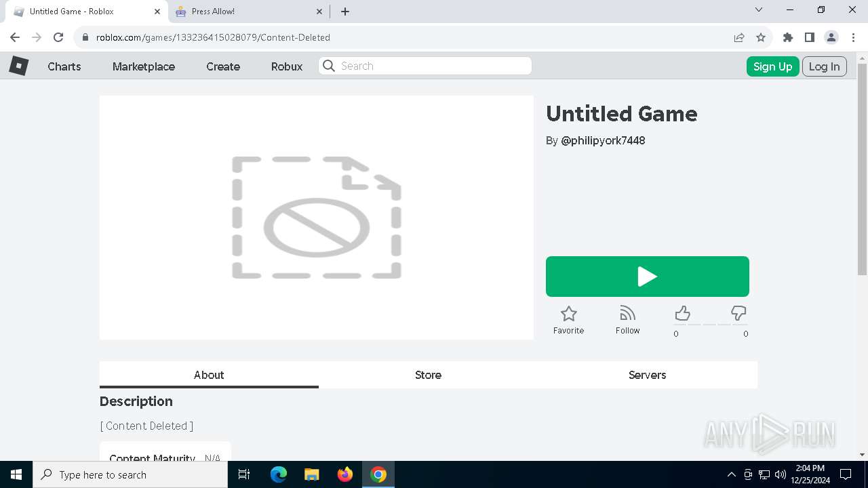This screenshot has width=868, height=488.
Task: Like the game with thumbs up
Action: click(682, 313)
